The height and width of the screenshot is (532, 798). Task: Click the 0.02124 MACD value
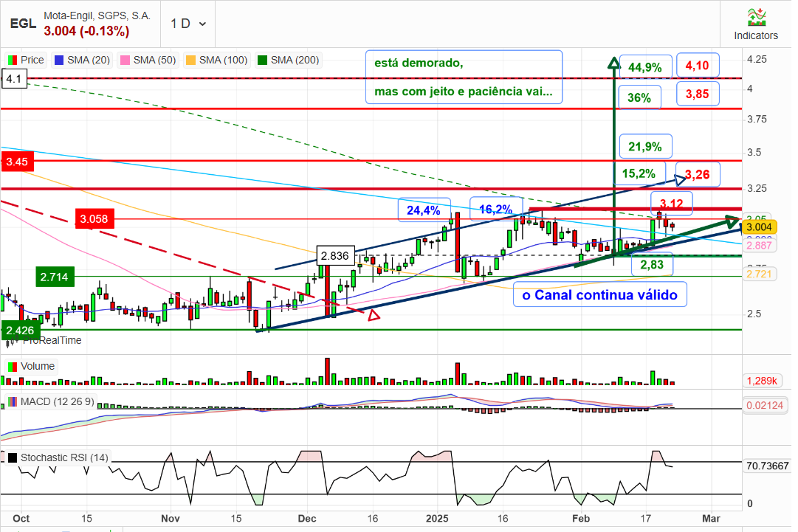[765, 406]
